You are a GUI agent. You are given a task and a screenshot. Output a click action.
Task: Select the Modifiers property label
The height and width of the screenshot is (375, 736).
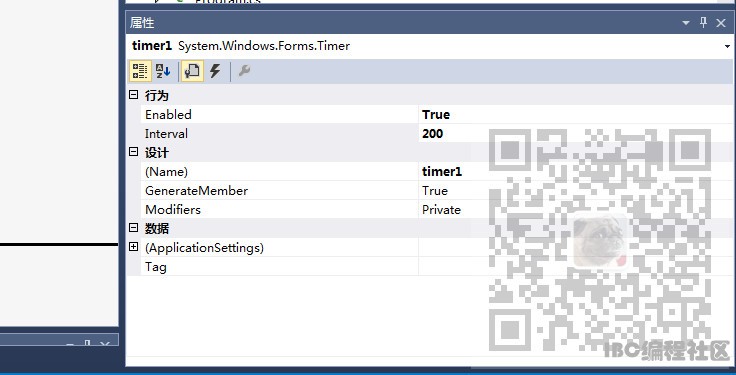point(173,210)
